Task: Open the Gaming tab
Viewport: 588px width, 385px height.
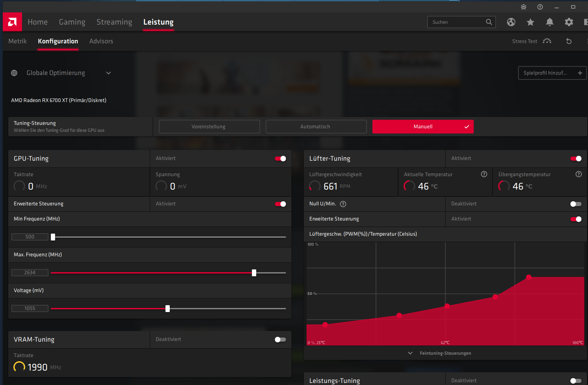Action: (x=72, y=22)
